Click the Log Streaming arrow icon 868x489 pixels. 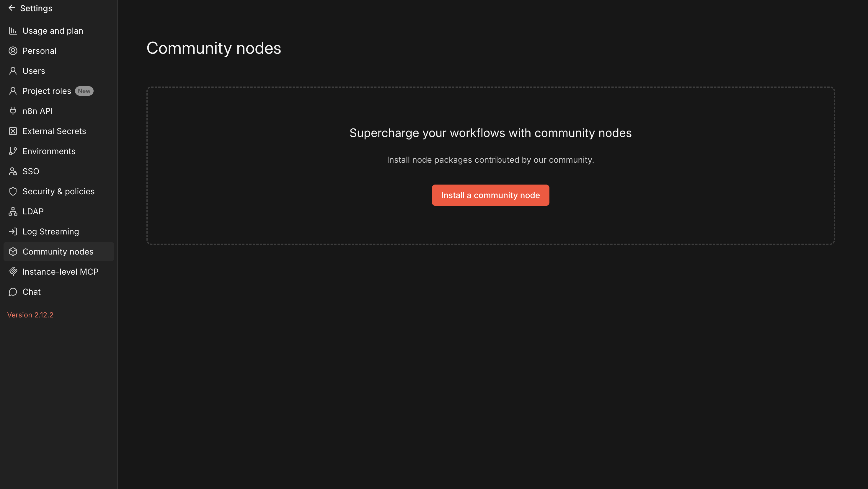coord(13,232)
